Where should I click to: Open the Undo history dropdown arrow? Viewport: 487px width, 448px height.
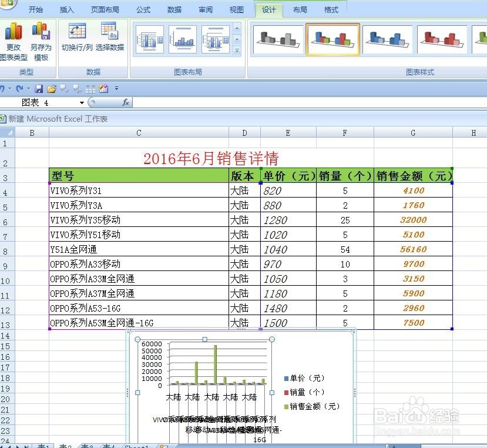(9, 89)
